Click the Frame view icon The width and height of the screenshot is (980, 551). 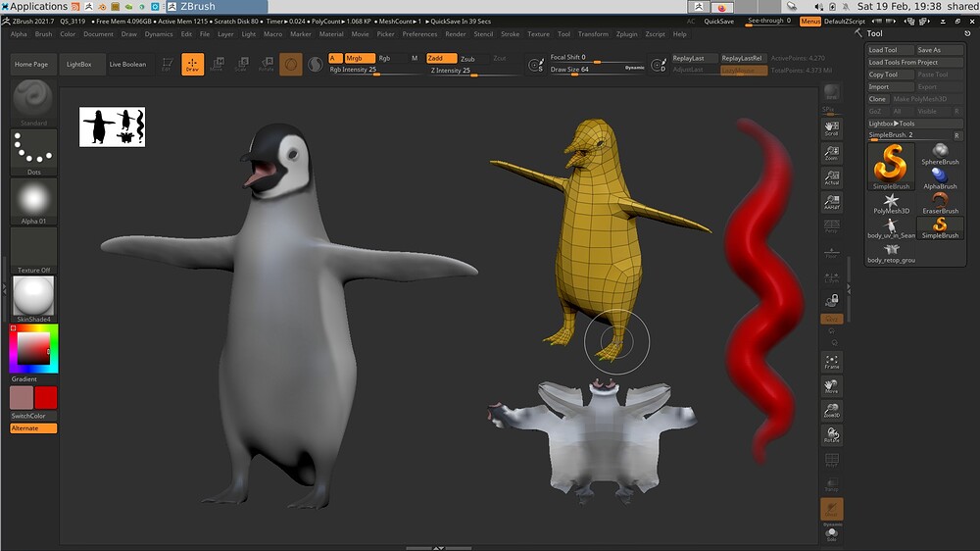[831, 362]
